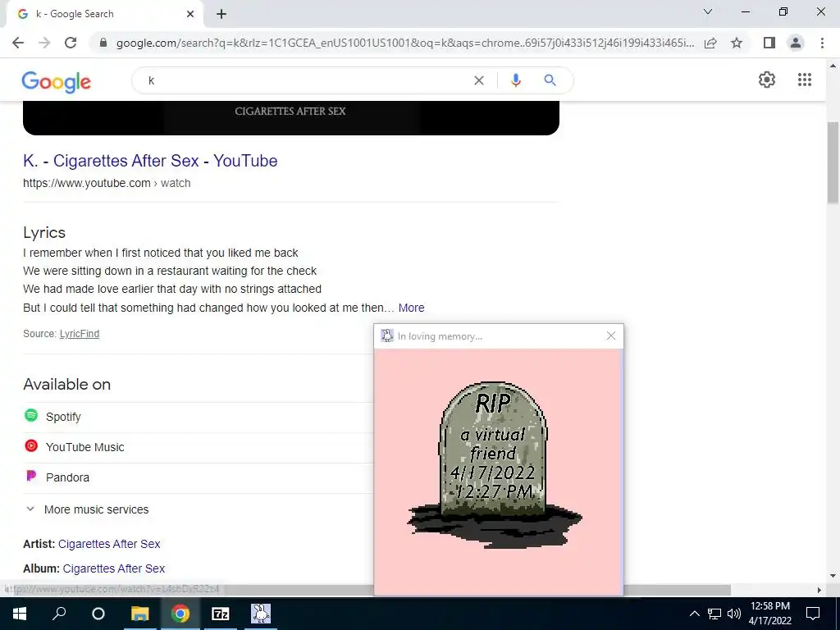
Task: Show hidden system tray icons
Action: coord(694,614)
